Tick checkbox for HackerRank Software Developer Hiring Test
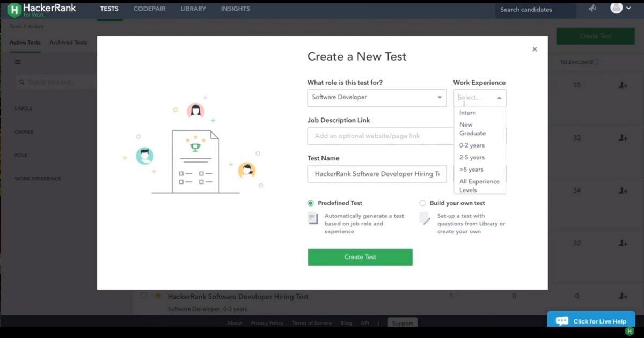 [143, 296]
